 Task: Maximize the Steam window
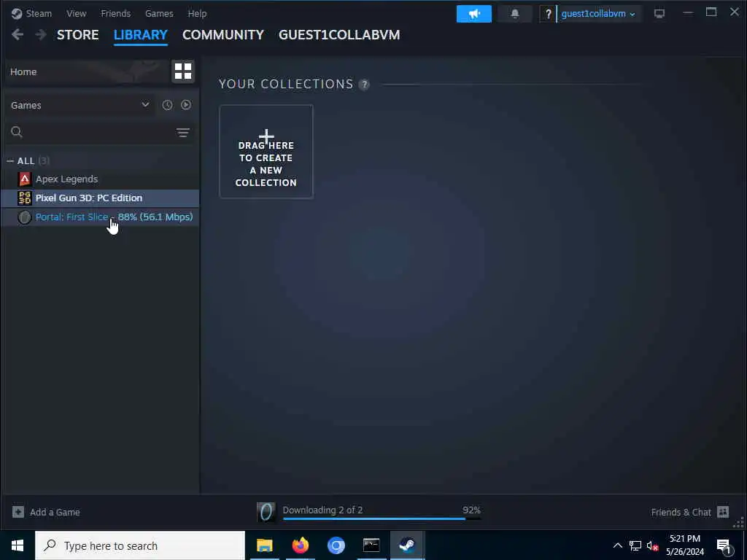tap(711, 12)
